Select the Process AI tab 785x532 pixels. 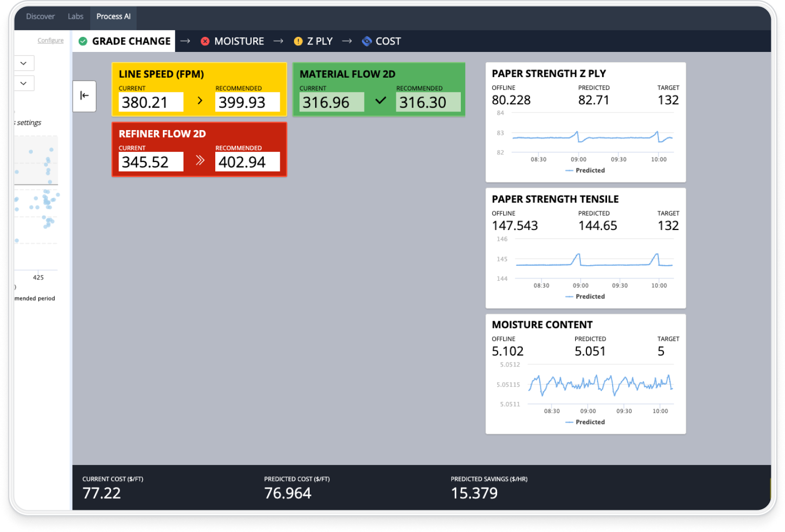pyautogui.click(x=113, y=17)
